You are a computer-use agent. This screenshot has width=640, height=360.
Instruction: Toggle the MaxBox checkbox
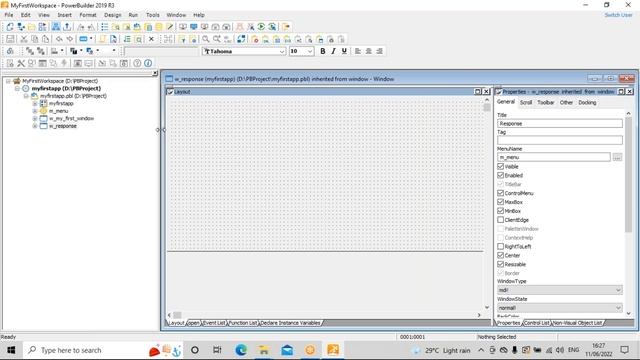tap(500, 202)
